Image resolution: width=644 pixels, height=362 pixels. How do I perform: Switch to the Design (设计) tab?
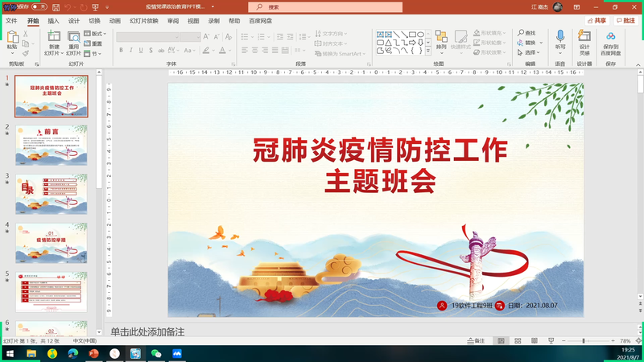[74, 21]
